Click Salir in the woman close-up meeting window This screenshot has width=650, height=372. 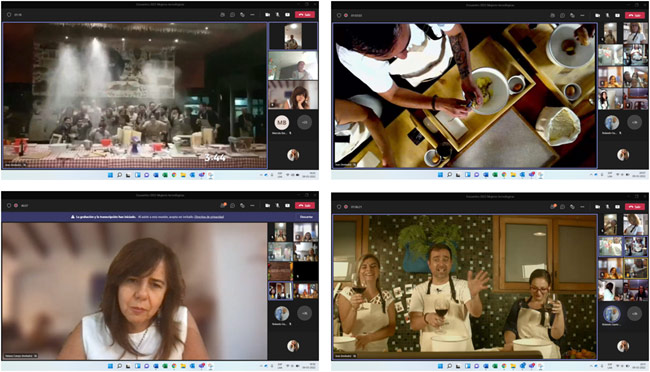click(305, 205)
